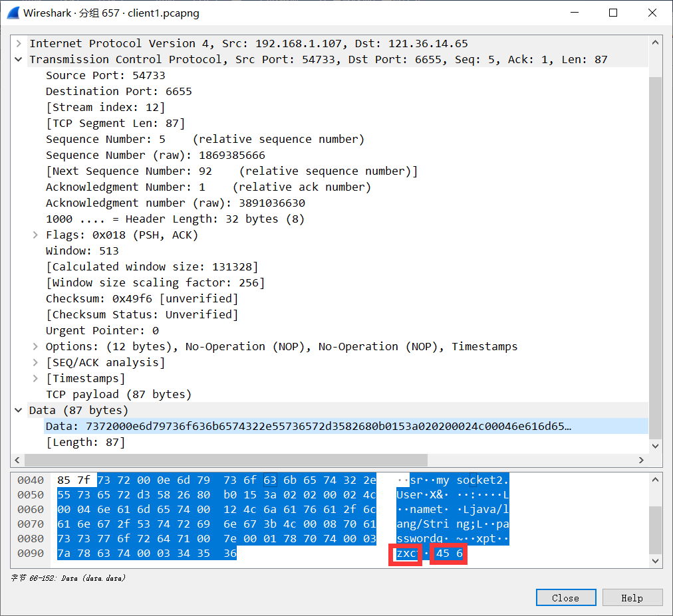Click boxed hex byte 63 in row 0040
This screenshot has height=616, width=673.
270,480
